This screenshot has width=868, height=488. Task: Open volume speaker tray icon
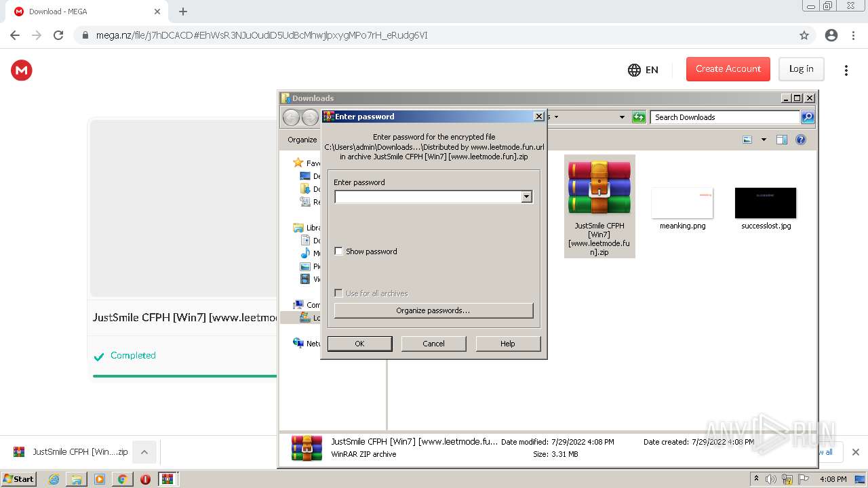pyautogui.click(x=771, y=479)
